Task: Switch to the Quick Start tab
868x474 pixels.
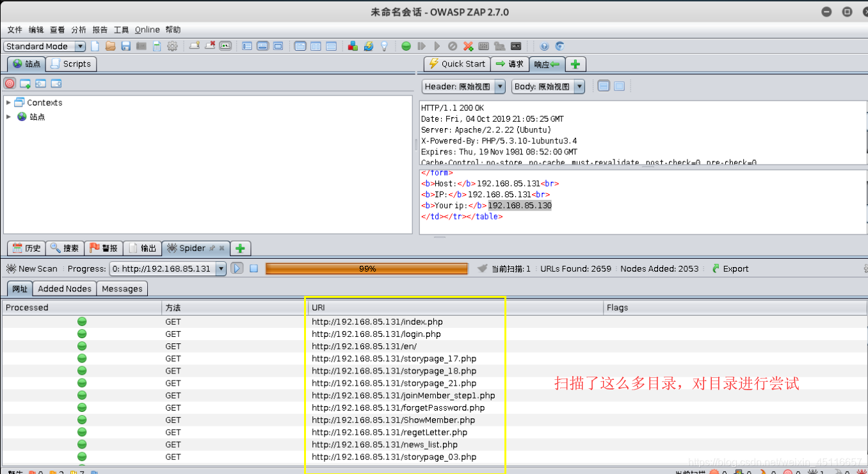Action: [x=457, y=63]
